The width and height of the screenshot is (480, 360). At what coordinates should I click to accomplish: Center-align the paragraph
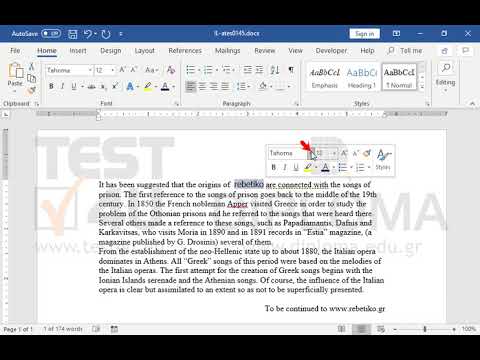click(x=202, y=87)
